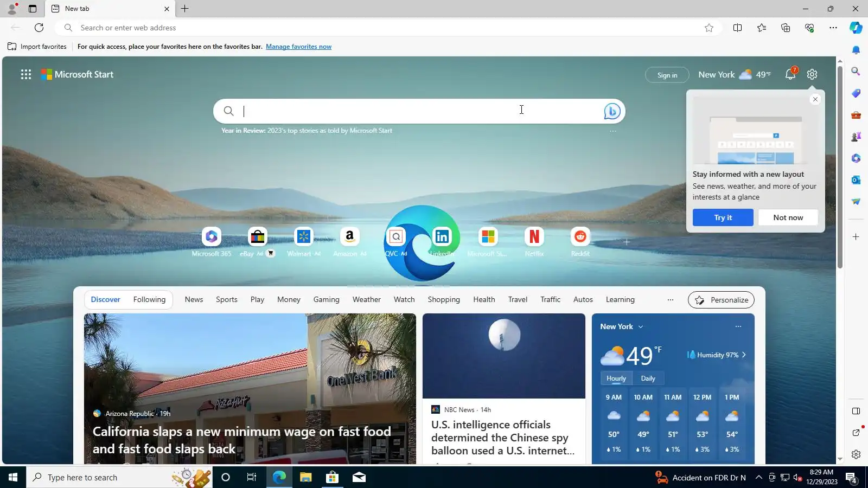Viewport: 868px width, 488px height.
Task: Open Tab actions menu icon
Action: coord(33,9)
